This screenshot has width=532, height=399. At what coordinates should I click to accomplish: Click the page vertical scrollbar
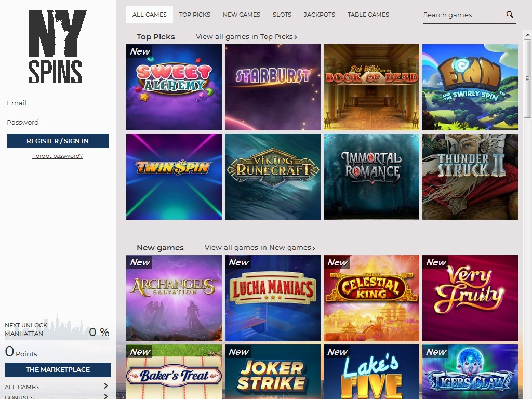(x=527, y=78)
